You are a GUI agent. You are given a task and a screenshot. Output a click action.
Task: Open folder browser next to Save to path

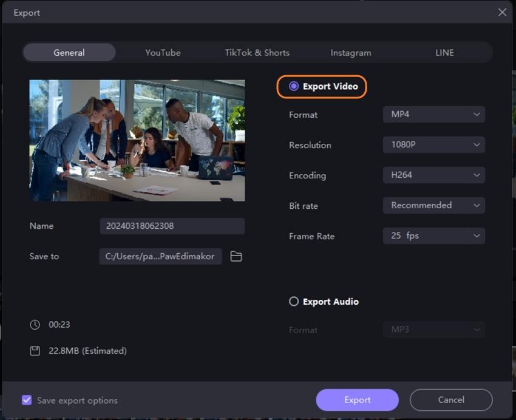(236, 256)
